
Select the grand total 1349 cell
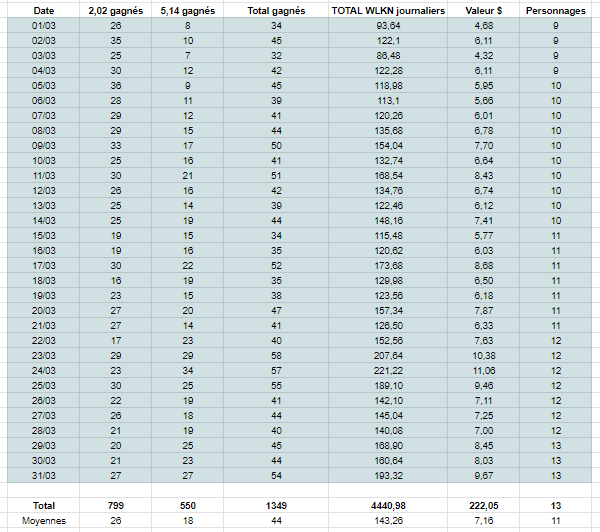coord(276,506)
